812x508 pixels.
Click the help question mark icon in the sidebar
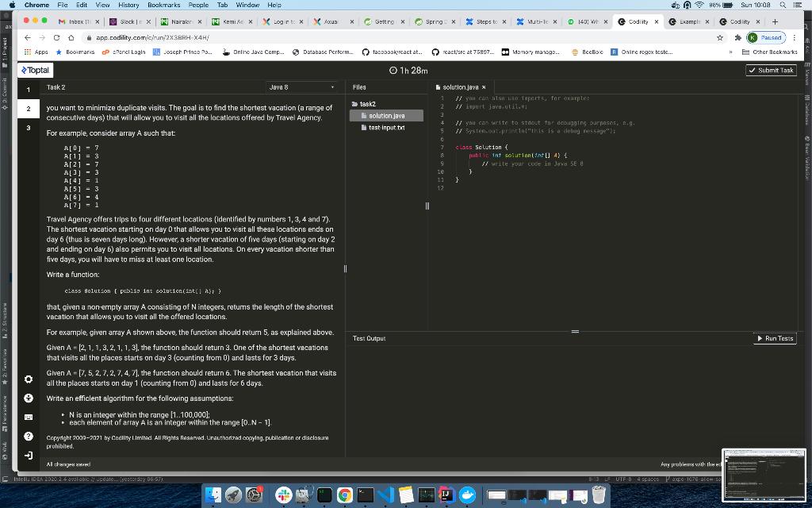28,437
